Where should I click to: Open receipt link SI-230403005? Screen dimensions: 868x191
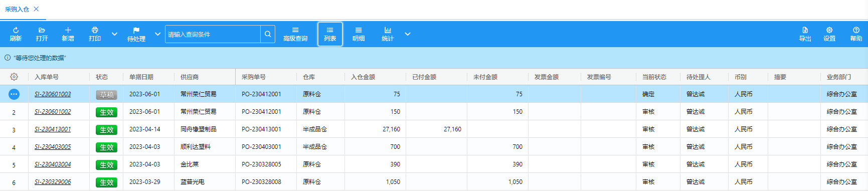pyautogui.click(x=53, y=147)
